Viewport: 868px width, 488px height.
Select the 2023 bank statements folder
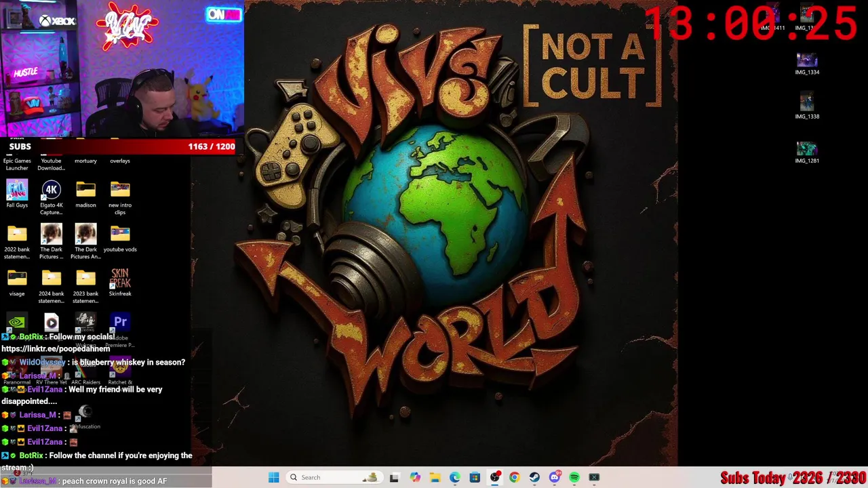tap(85, 287)
